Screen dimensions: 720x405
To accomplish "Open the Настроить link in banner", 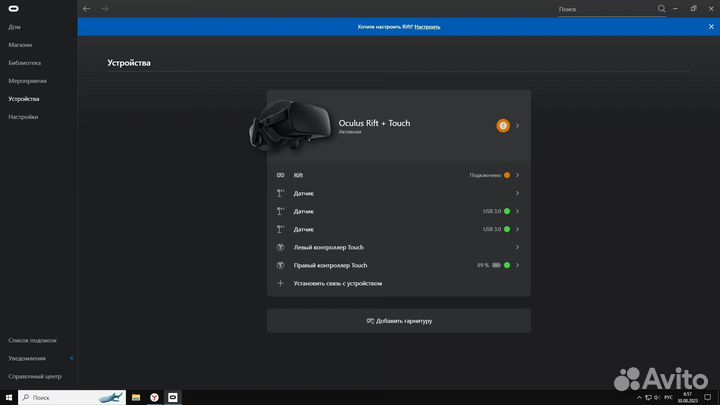I will [x=427, y=27].
